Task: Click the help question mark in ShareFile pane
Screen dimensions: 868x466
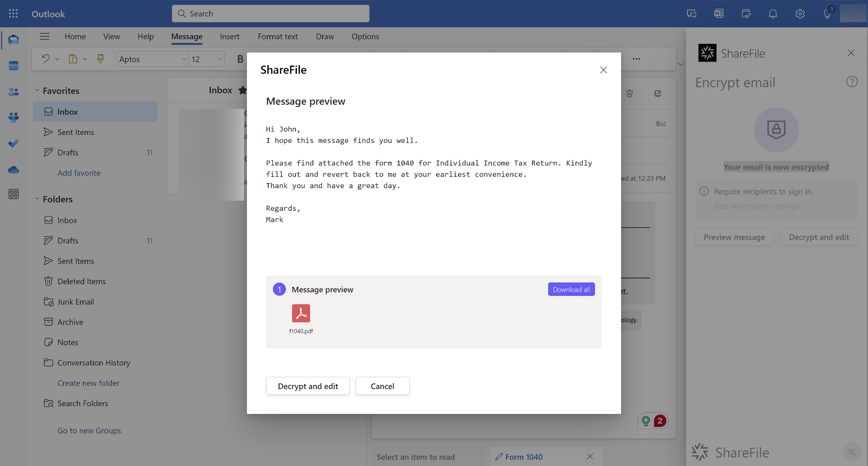Action: click(x=852, y=82)
